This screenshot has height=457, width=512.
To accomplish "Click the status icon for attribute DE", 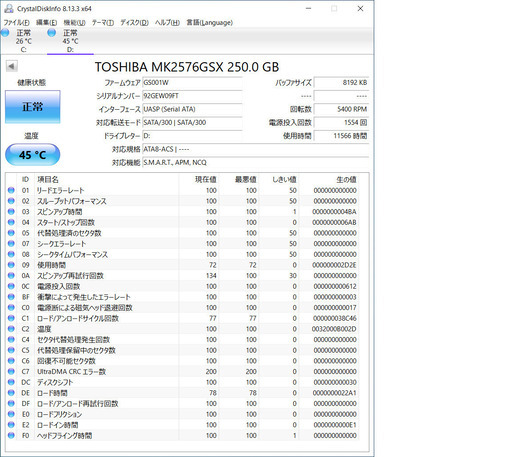I will click(x=11, y=393).
